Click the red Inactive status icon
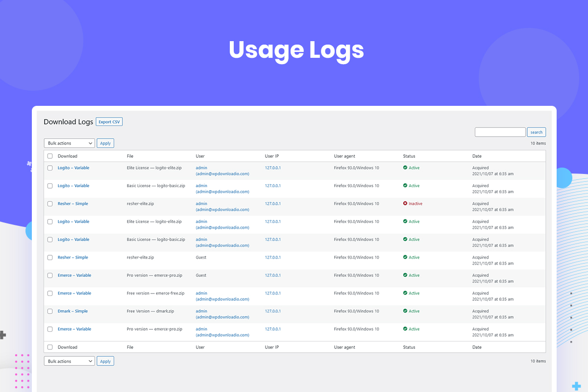Image resolution: width=588 pixels, height=392 pixels. click(405, 203)
